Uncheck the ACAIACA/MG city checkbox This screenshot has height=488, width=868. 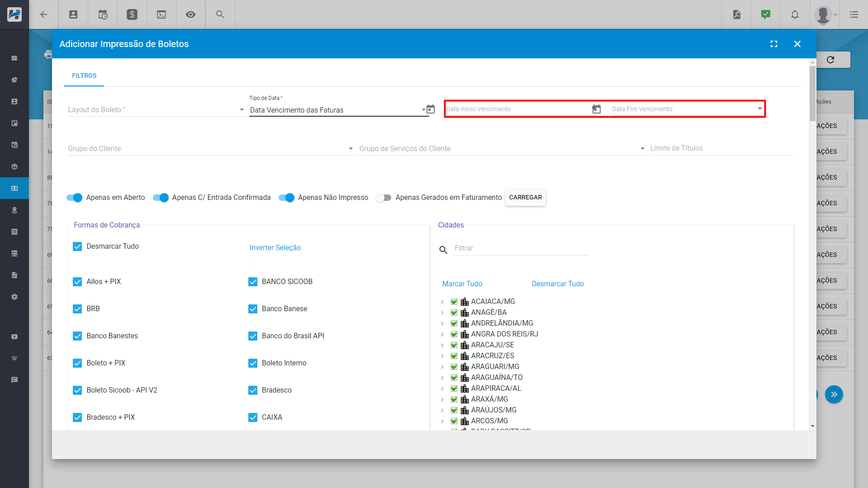tap(454, 302)
